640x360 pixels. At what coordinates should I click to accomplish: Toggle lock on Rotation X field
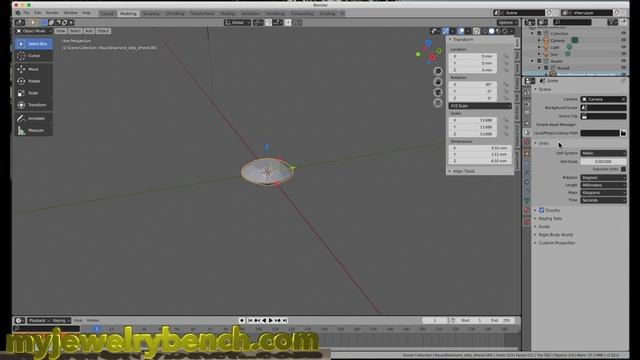506,84
